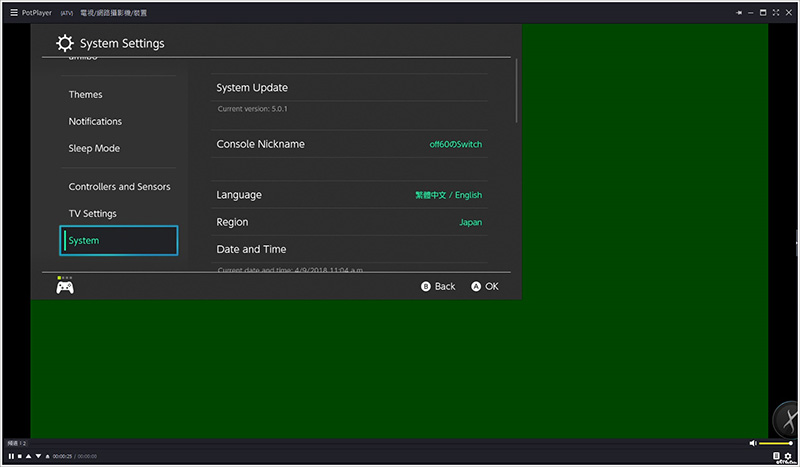Open the playlist panel icon
Viewport: 800px width, 467px height.
[776, 456]
